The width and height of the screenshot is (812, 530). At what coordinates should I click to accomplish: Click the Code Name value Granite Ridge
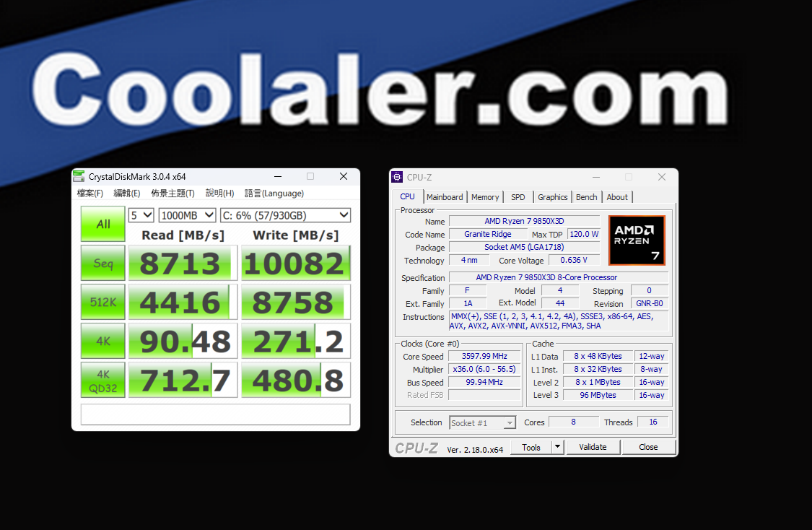[x=488, y=234]
